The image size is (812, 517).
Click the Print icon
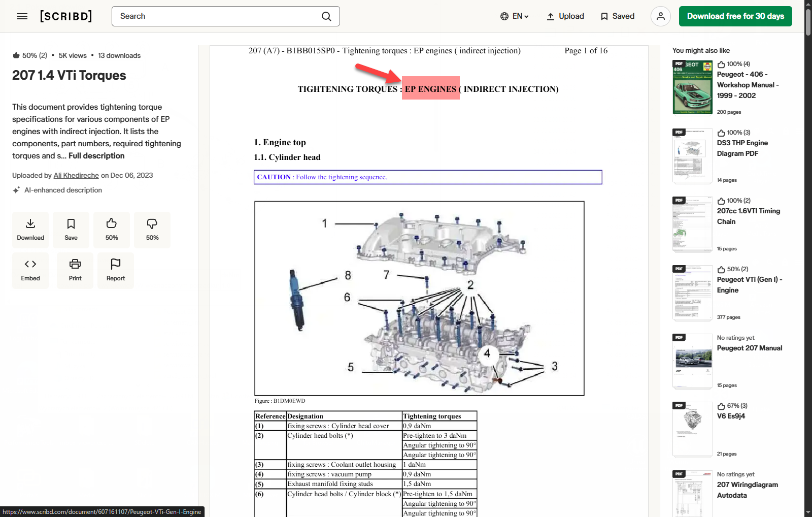75,270
